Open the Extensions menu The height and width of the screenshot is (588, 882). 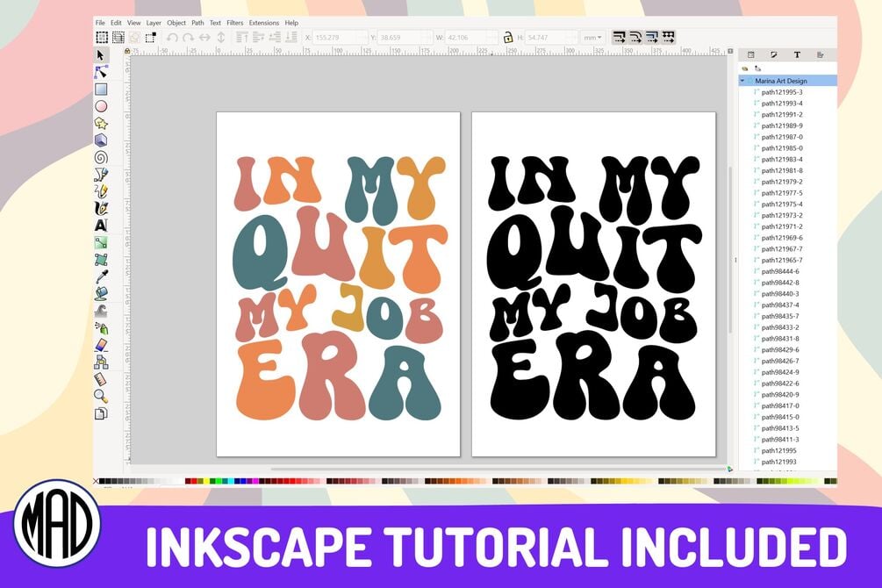[264, 23]
